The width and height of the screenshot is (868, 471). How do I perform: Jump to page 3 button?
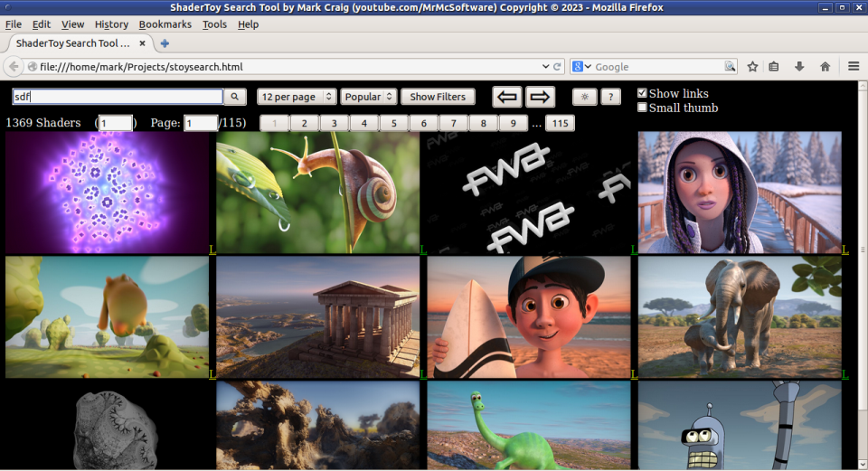pos(334,123)
